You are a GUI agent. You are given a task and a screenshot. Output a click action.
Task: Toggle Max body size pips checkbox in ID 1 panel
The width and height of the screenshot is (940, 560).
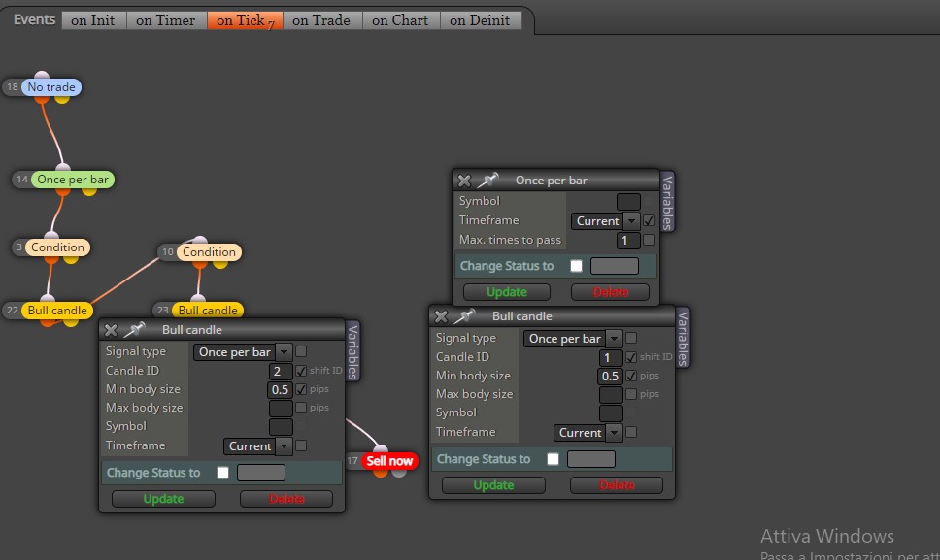click(x=631, y=394)
